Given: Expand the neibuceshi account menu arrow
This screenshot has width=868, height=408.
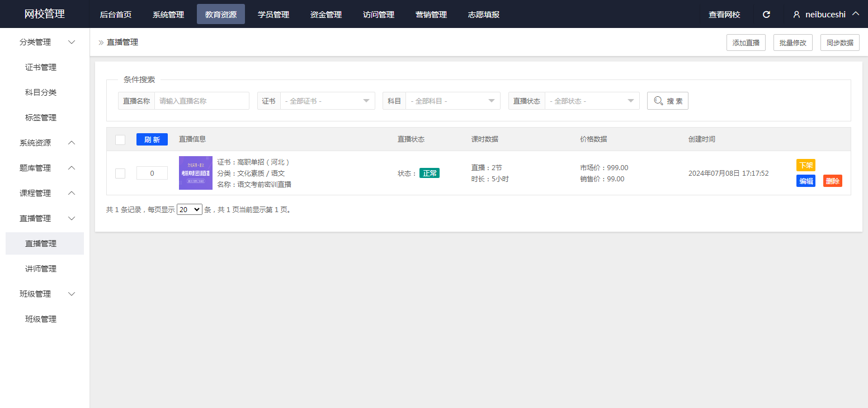Looking at the screenshot, I should coord(855,14).
